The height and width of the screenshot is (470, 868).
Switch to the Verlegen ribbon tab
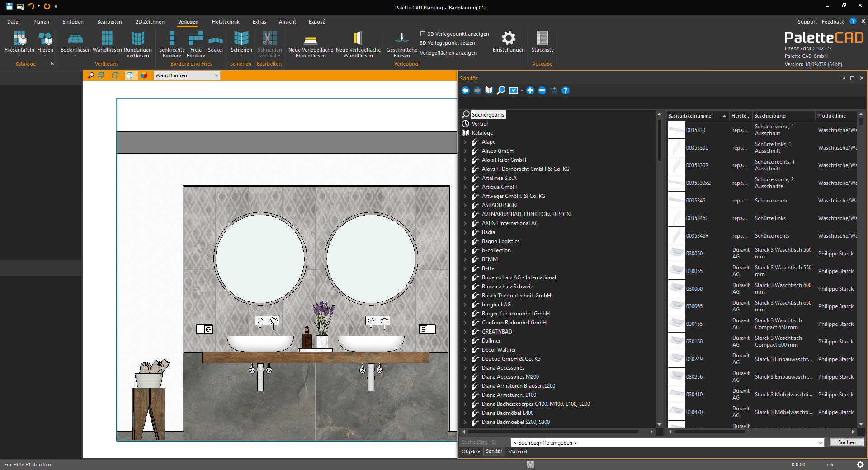188,21
